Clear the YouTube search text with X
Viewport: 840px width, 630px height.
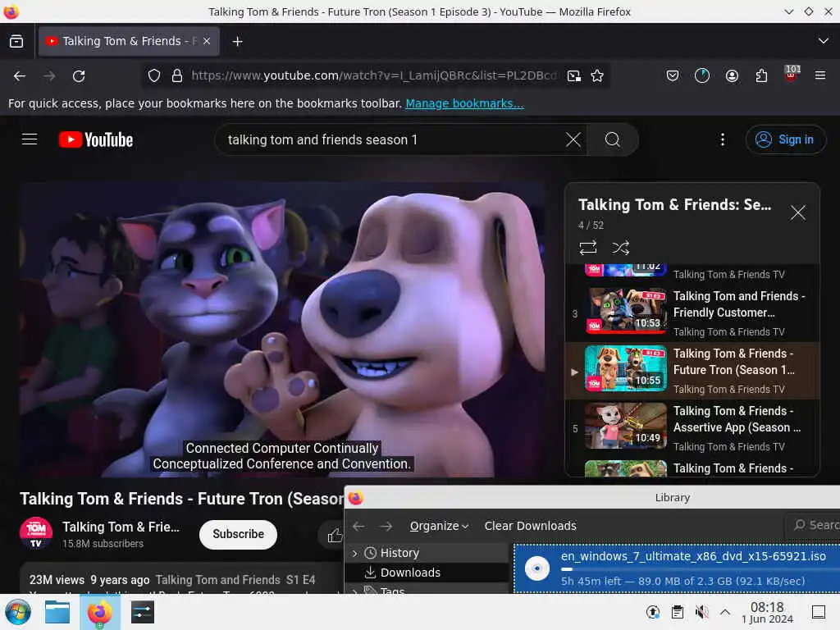coord(573,139)
